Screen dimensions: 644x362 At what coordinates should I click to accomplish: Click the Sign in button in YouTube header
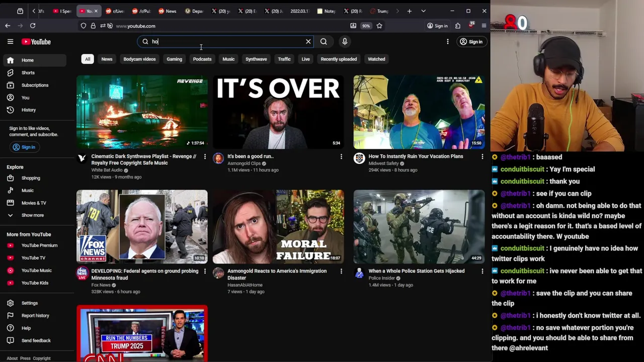(471, 42)
